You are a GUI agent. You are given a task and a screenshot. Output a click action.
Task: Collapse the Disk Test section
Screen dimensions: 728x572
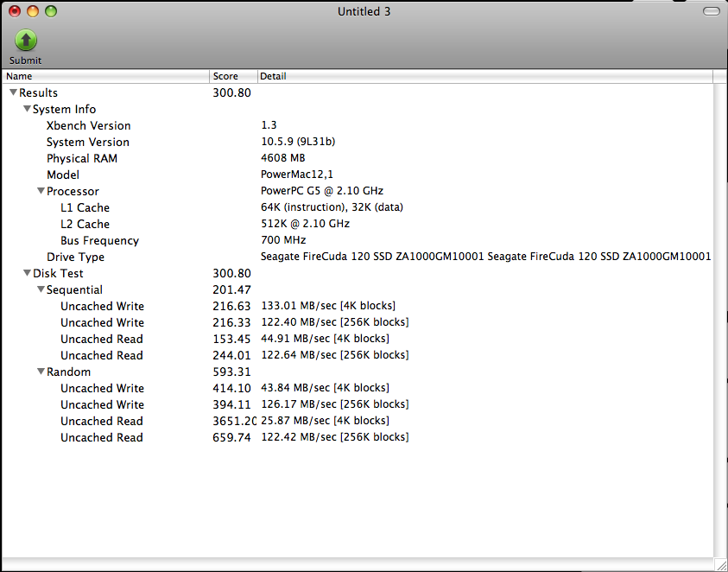[28, 273]
